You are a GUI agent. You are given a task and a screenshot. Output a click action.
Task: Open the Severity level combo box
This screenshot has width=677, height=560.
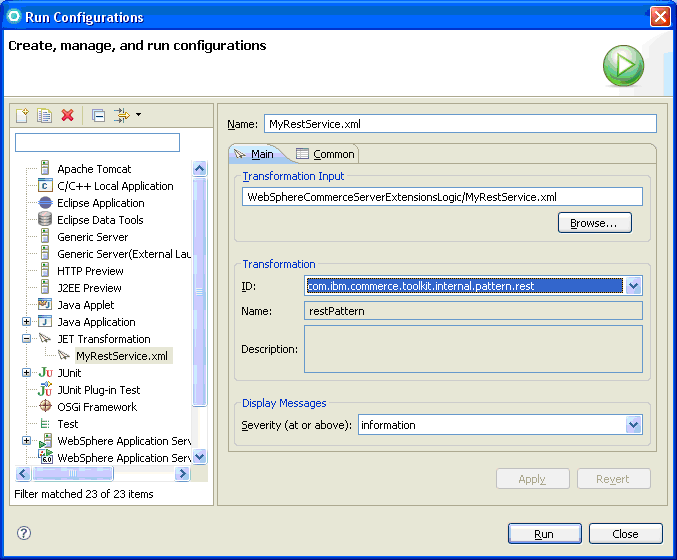click(633, 425)
